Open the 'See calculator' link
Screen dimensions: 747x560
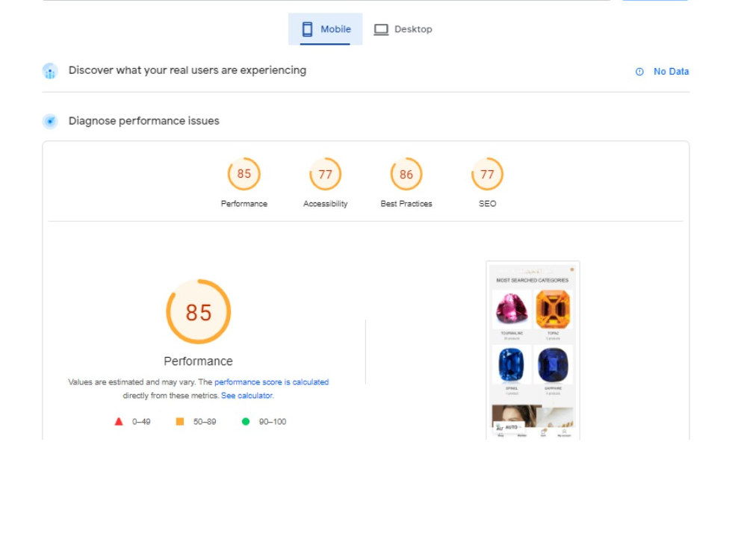pyautogui.click(x=247, y=395)
